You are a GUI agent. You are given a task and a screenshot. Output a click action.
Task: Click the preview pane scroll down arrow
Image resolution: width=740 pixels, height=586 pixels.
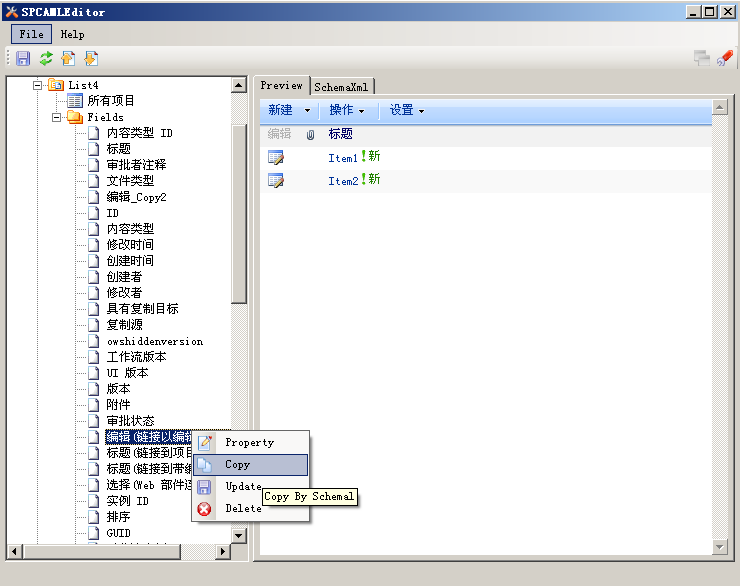tap(720, 547)
